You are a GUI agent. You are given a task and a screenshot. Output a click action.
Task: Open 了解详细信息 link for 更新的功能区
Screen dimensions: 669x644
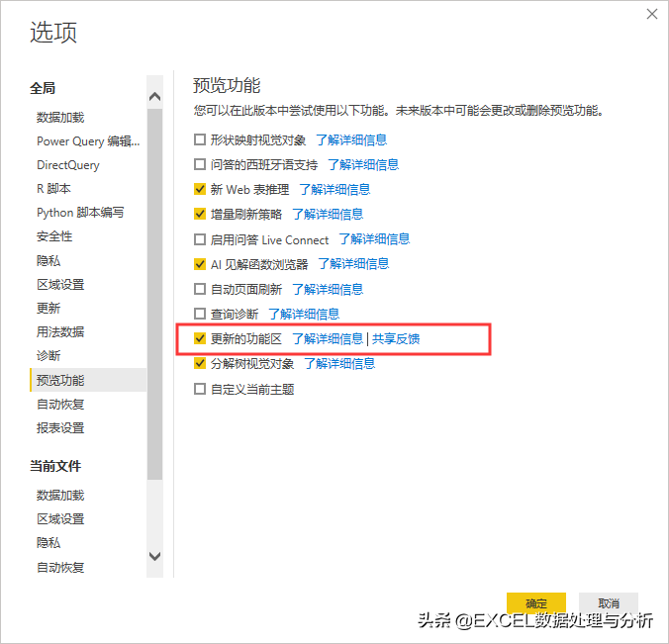(x=328, y=339)
